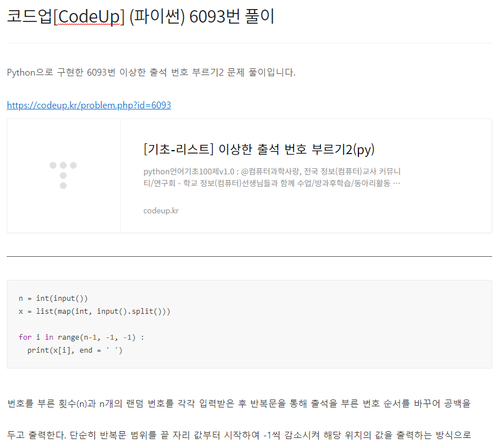Viewport: 504px width, 443px height.
Task: Click the purple 'in' keyword in code
Action: (x=49, y=337)
